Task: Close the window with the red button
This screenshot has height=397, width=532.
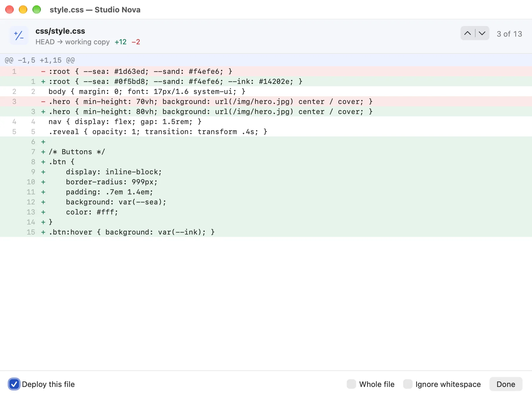Action: (9, 9)
